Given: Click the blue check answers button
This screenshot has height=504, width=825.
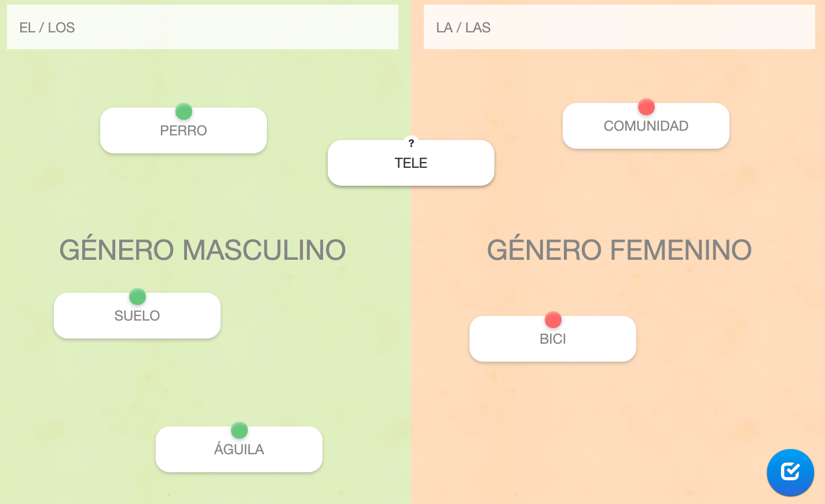Looking at the screenshot, I should tap(790, 472).
